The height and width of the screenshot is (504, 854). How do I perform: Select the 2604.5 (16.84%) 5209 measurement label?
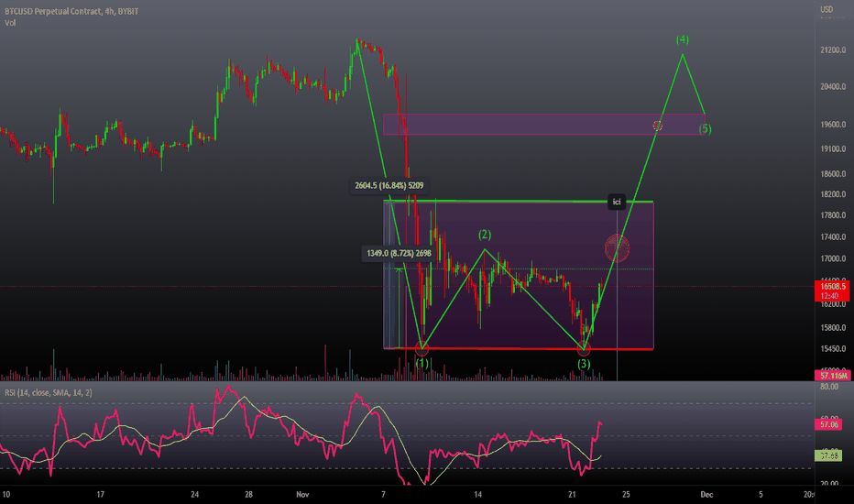coord(389,186)
